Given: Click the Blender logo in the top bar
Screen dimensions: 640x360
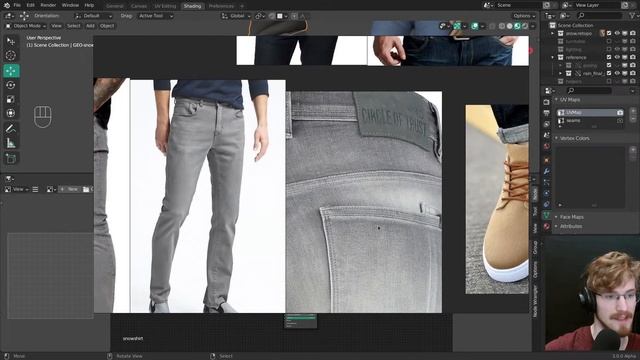Looking at the screenshot, I should (x=7, y=5).
